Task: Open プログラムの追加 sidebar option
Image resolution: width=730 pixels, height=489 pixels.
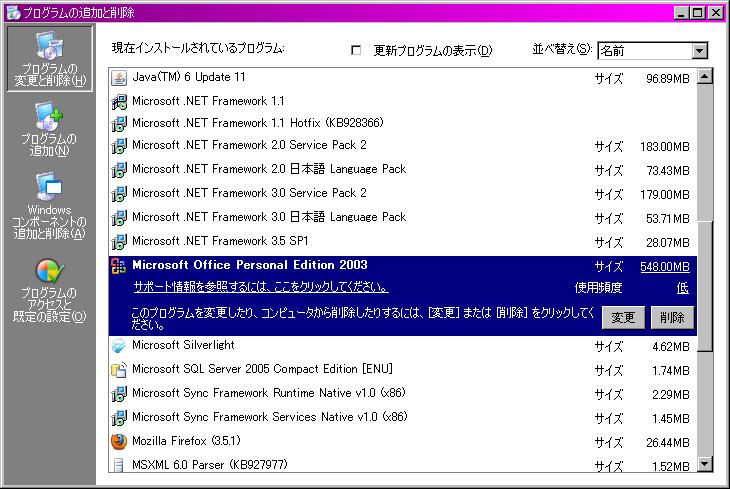Action: pos(49,130)
